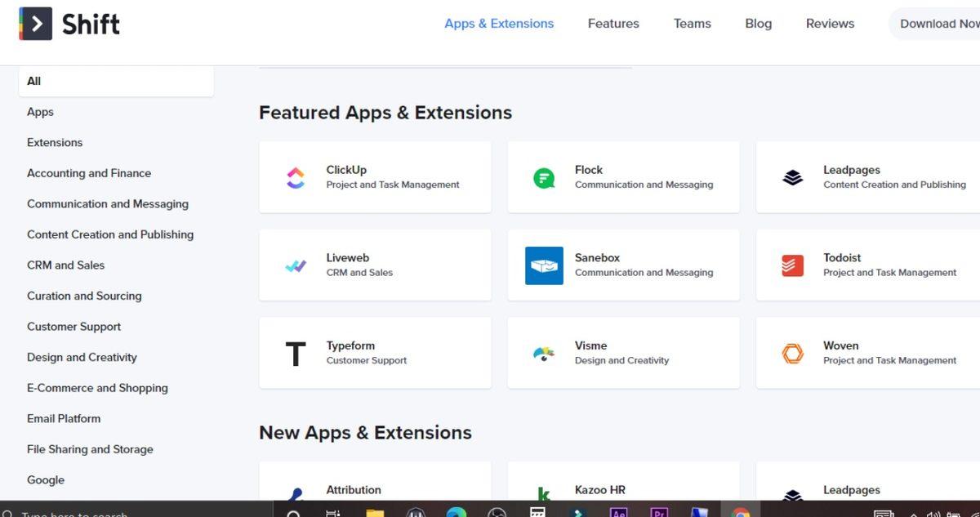Filter by Communication and Messaging category
This screenshot has height=517, width=980.
pyautogui.click(x=108, y=204)
